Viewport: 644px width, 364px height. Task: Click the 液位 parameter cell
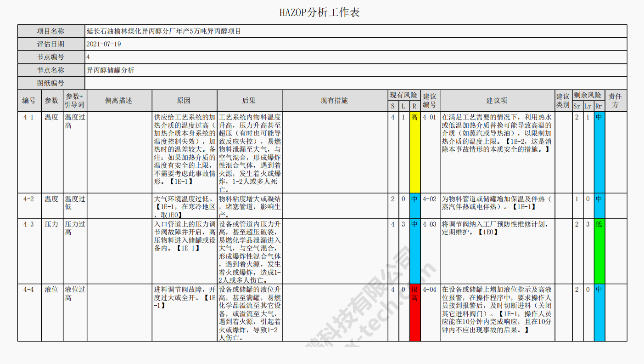pos(52,313)
